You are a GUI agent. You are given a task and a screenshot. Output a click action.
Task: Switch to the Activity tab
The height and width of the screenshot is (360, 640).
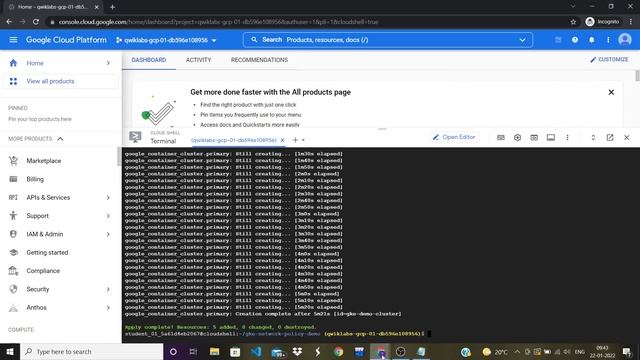198,60
